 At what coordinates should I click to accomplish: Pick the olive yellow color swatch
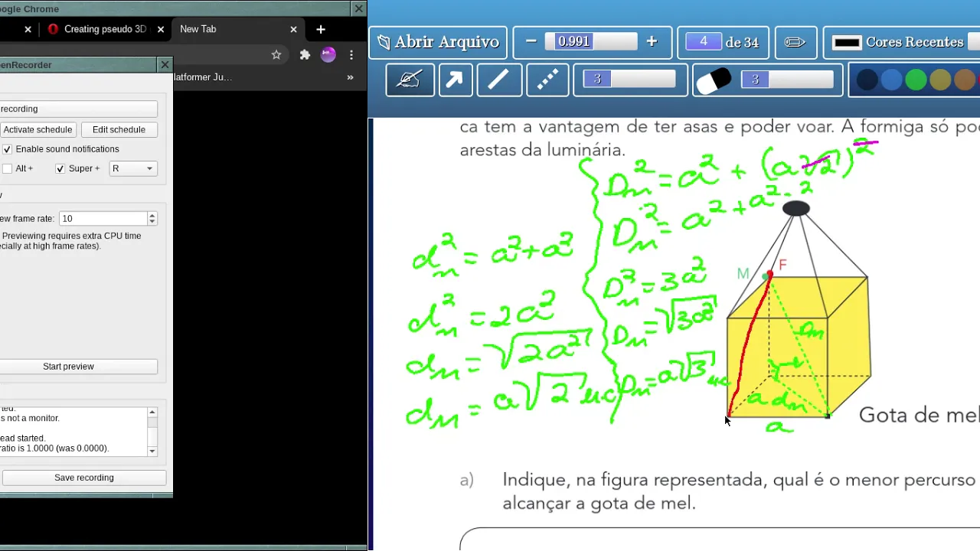tap(940, 80)
